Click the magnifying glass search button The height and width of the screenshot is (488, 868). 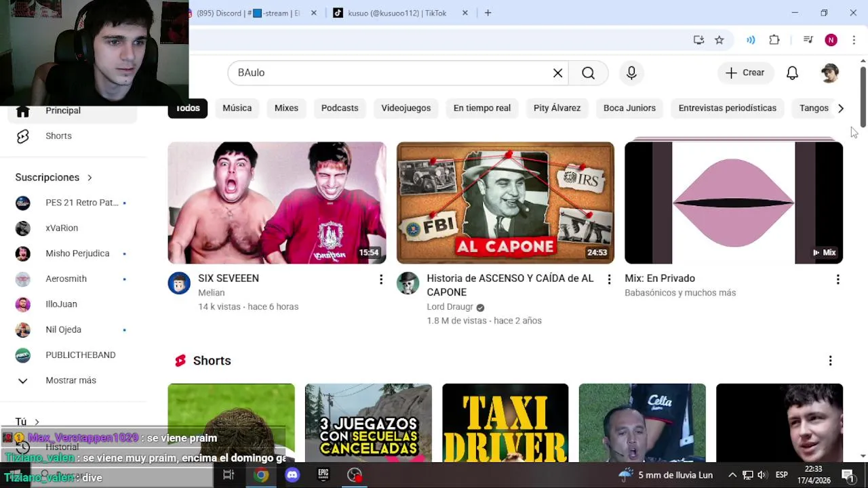[588, 73]
